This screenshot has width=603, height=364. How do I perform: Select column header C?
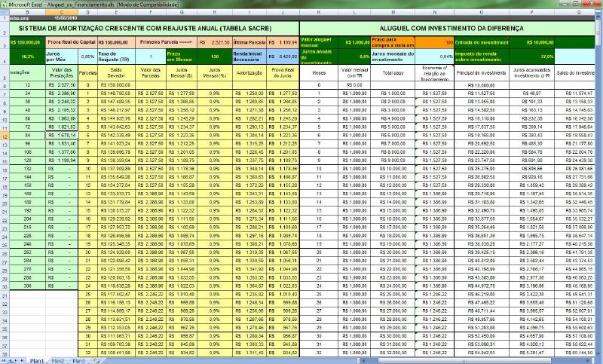click(62, 12)
